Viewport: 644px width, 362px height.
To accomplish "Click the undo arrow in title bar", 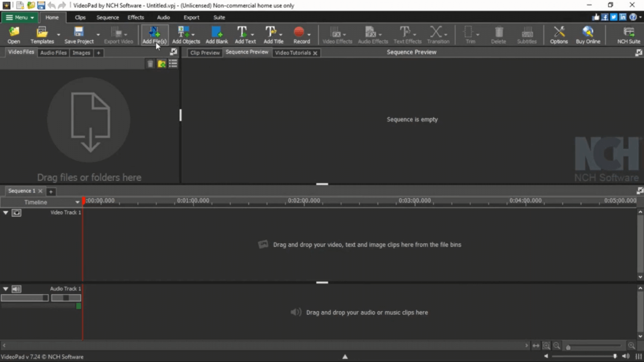I will 52,5.
